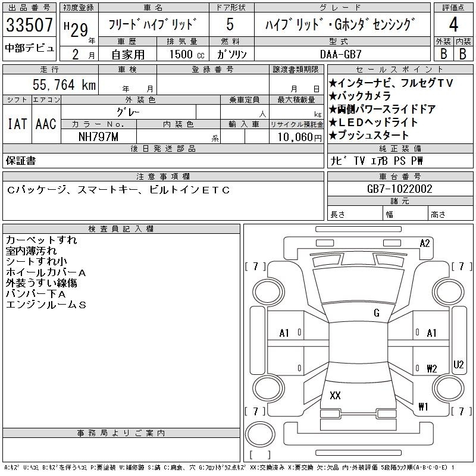The image size is (476, 476).
Task: Select the W1 mark near rear bumper
Action: tap(423, 407)
